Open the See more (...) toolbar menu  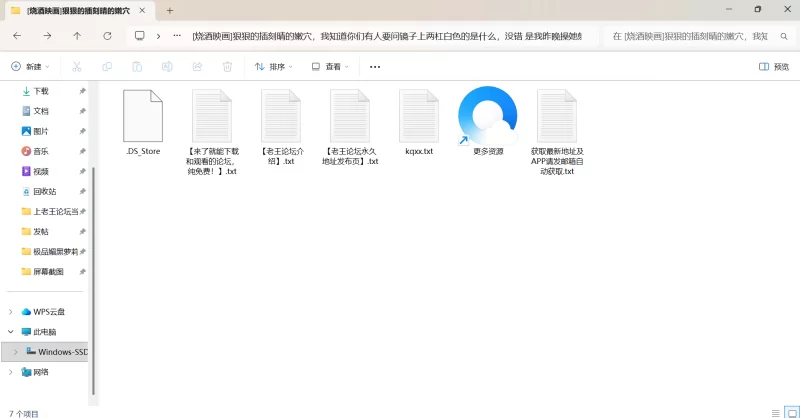tap(375, 67)
